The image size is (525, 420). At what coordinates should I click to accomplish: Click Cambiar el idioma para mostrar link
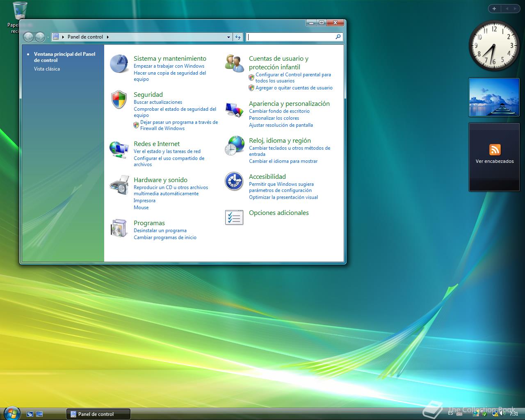pos(283,161)
